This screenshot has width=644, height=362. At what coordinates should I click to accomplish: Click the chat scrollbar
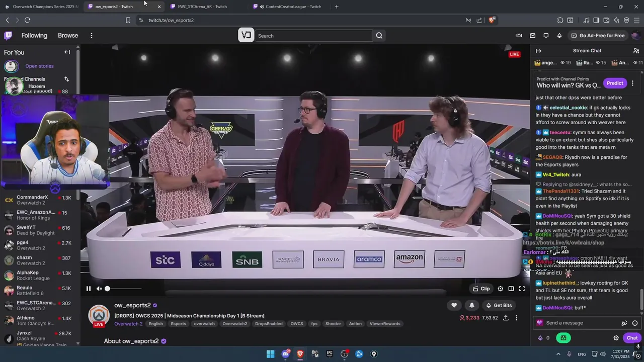pos(641,300)
